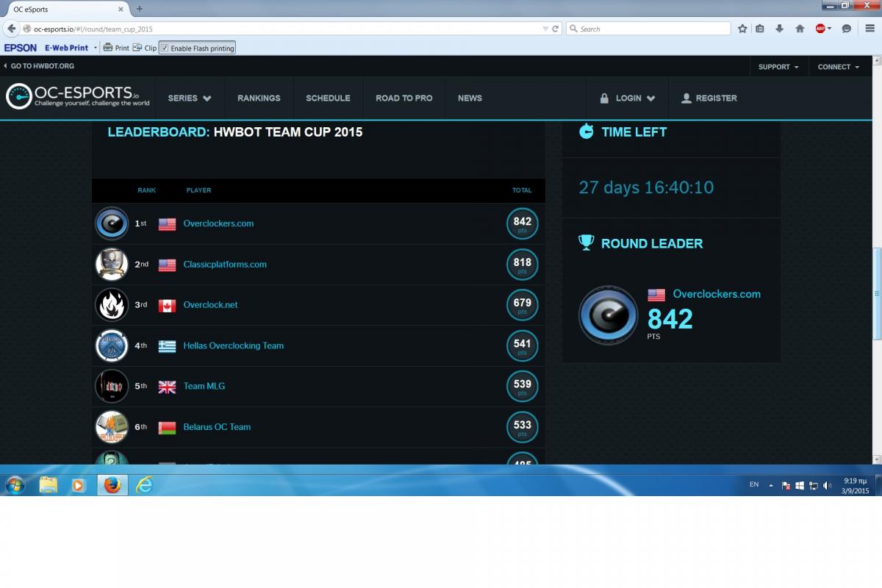The width and height of the screenshot is (882, 588).
Task: Open the Hellas Overclocking Team link
Action: point(233,345)
